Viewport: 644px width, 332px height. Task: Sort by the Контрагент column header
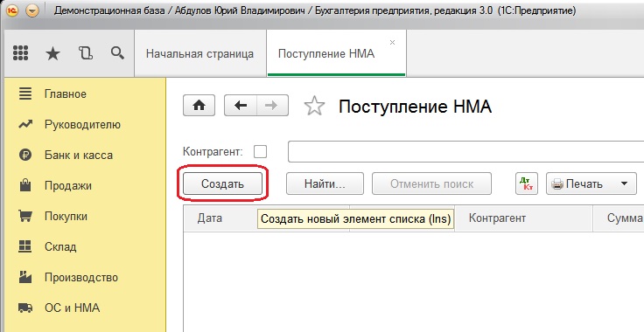click(x=523, y=218)
